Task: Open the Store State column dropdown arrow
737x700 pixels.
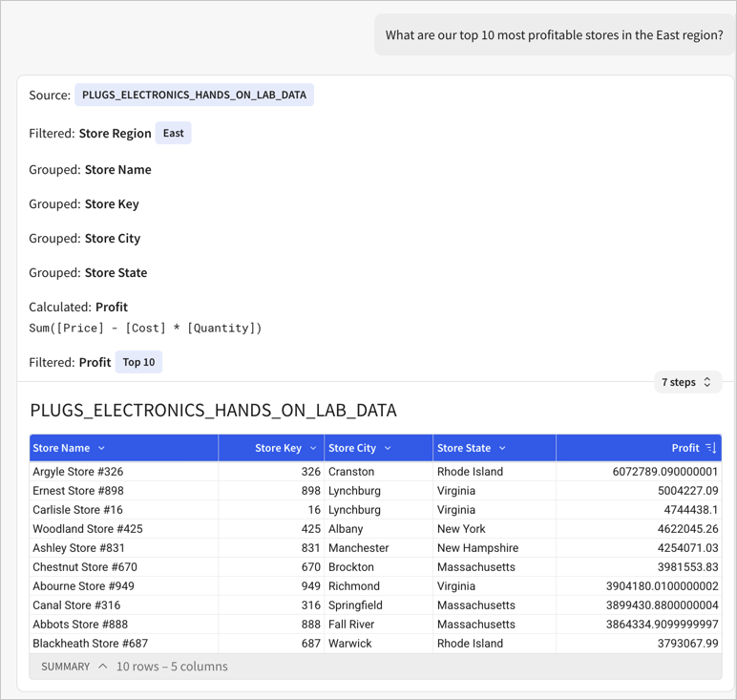Action: (502, 448)
